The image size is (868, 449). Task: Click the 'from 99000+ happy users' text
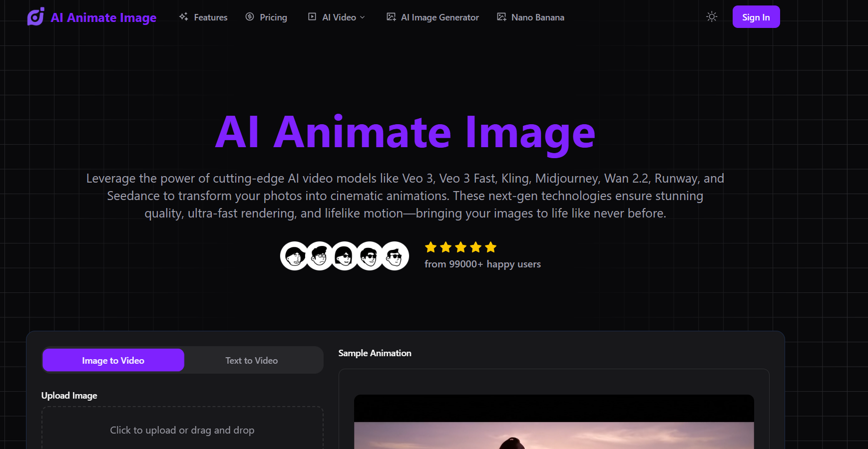[482, 264]
